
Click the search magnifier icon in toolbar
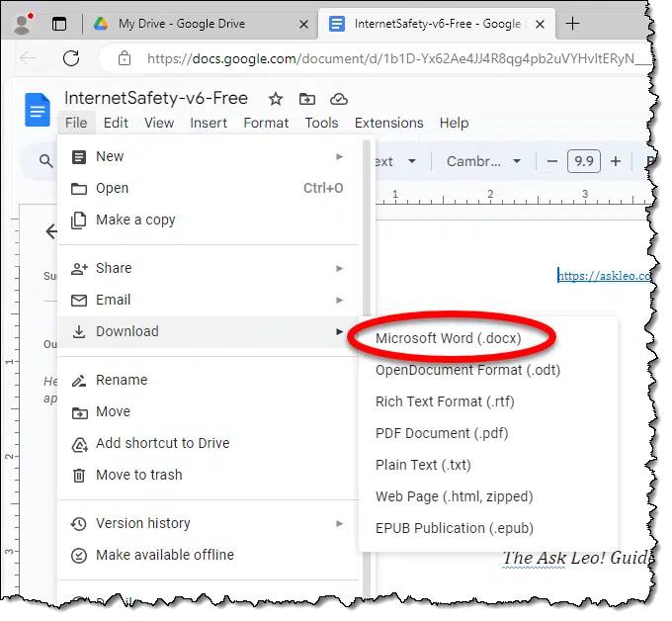tap(45, 161)
